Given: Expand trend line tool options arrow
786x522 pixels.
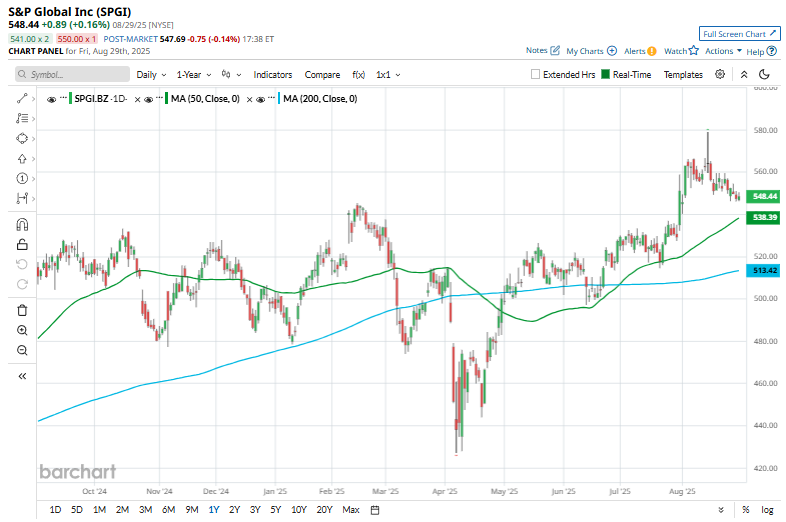Looking at the screenshot, I should coord(33,99).
